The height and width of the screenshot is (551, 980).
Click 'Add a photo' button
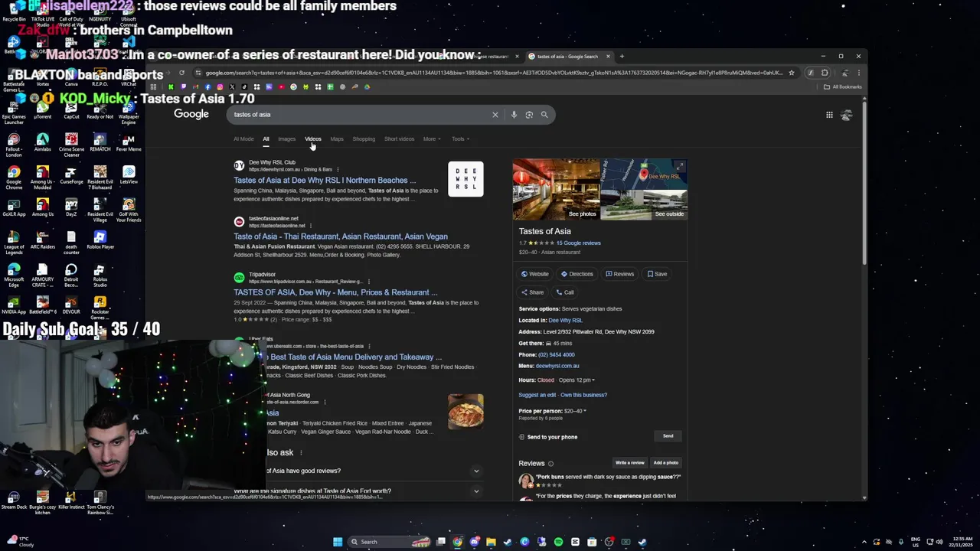click(665, 463)
